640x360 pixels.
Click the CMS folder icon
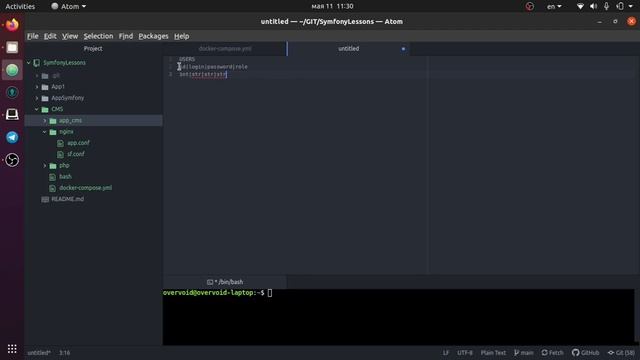click(45, 109)
